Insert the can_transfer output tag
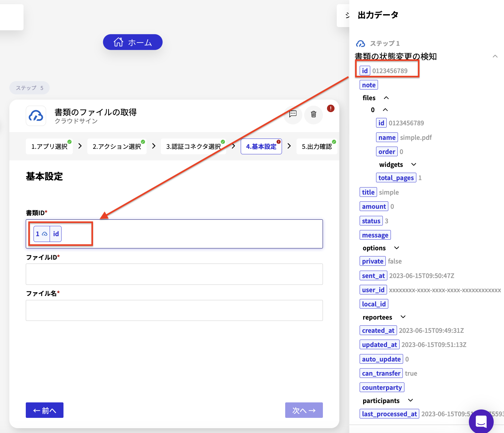504x433 pixels. tap(381, 373)
